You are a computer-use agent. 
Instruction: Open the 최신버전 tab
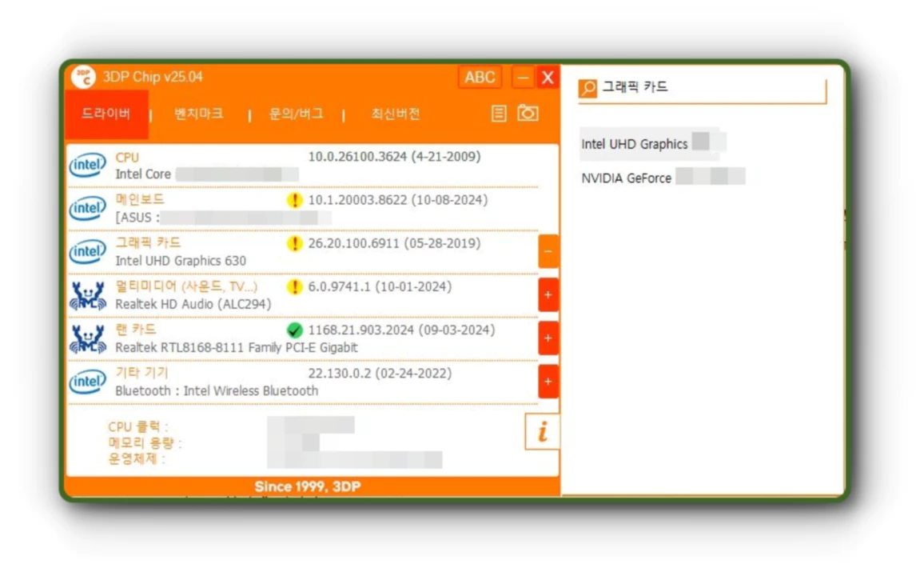pos(396,114)
